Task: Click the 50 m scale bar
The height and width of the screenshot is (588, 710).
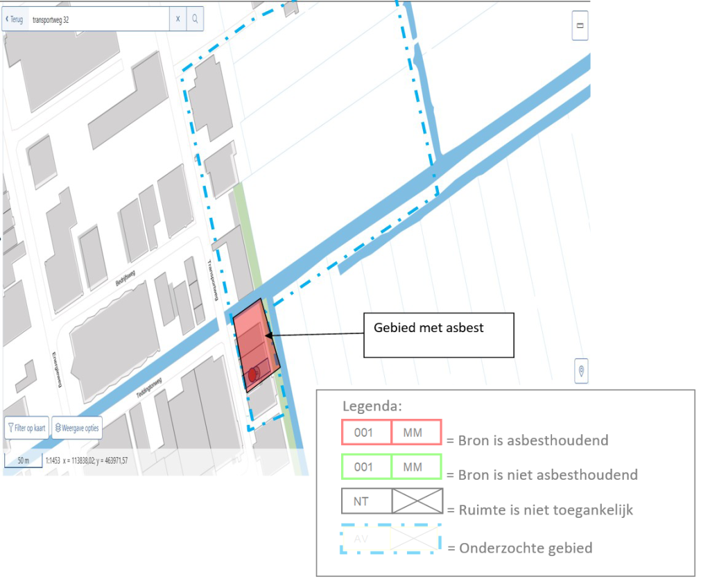Action: click(23, 460)
